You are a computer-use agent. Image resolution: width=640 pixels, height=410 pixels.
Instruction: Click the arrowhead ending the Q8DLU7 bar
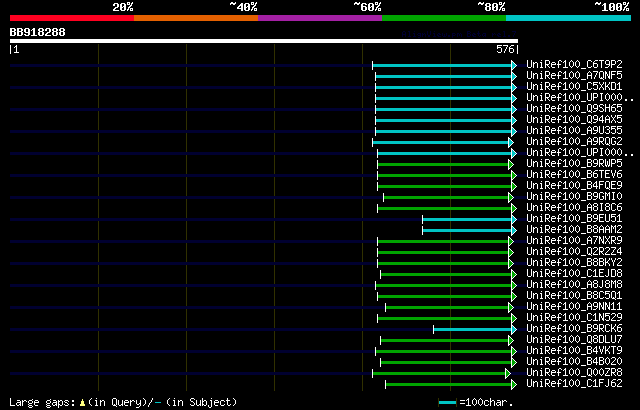[x=511, y=341]
